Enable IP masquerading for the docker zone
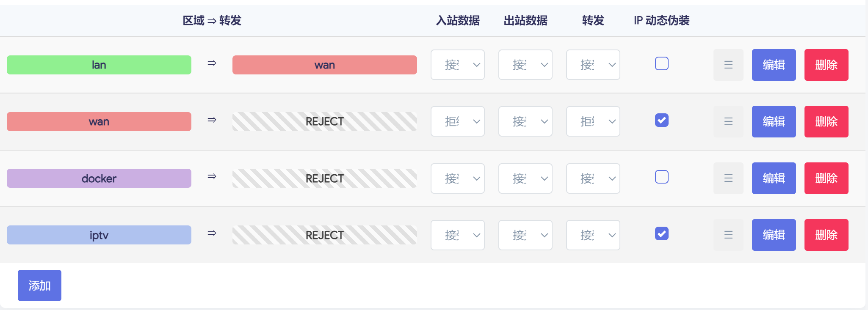 [661, 177]
